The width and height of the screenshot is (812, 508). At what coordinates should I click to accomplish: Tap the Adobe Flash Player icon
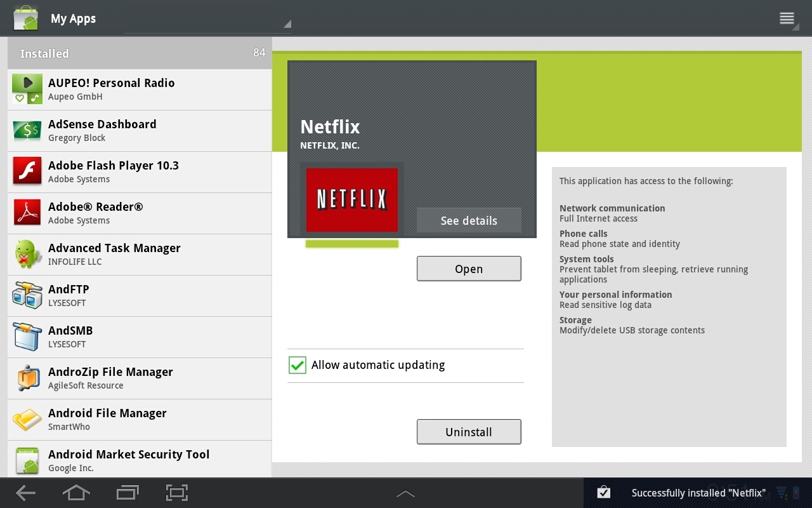point(27,172)
